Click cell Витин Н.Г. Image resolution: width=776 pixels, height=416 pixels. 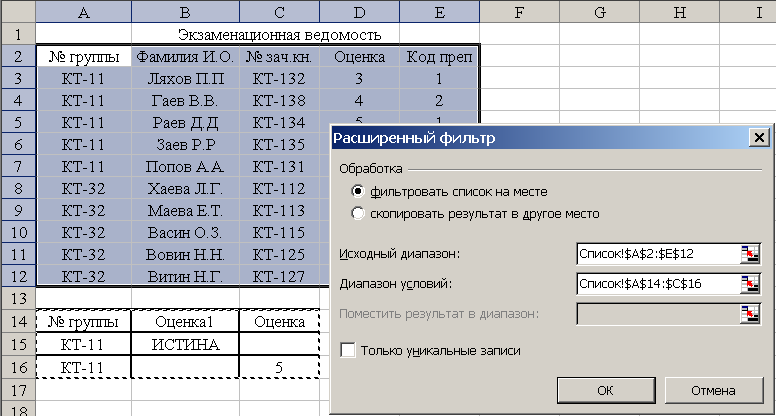(185, 276)
